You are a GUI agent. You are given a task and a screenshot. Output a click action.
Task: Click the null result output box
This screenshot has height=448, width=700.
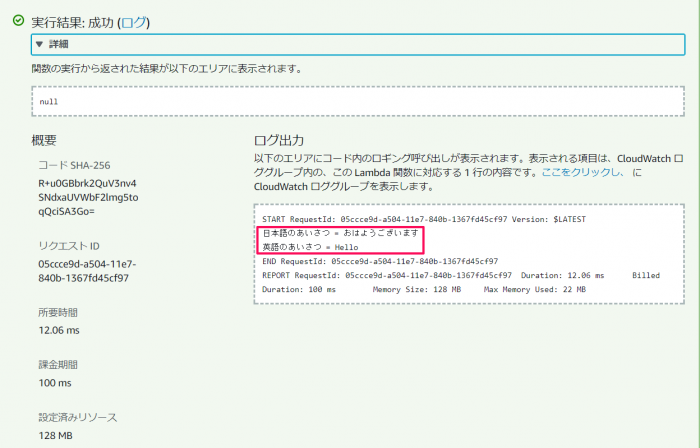[358, 101]
